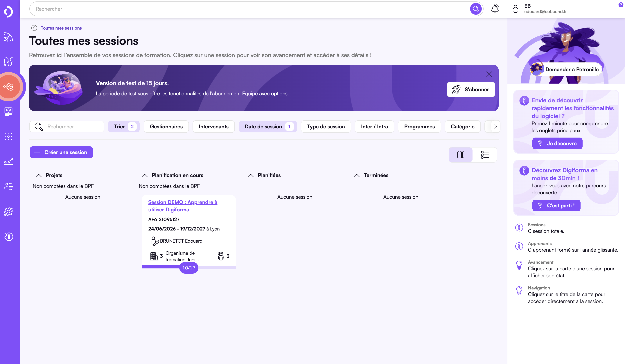This screenshot has width=625, height=364.
Task: Click the Navigation lightbulb icon
Action: [x=519, y=291]
